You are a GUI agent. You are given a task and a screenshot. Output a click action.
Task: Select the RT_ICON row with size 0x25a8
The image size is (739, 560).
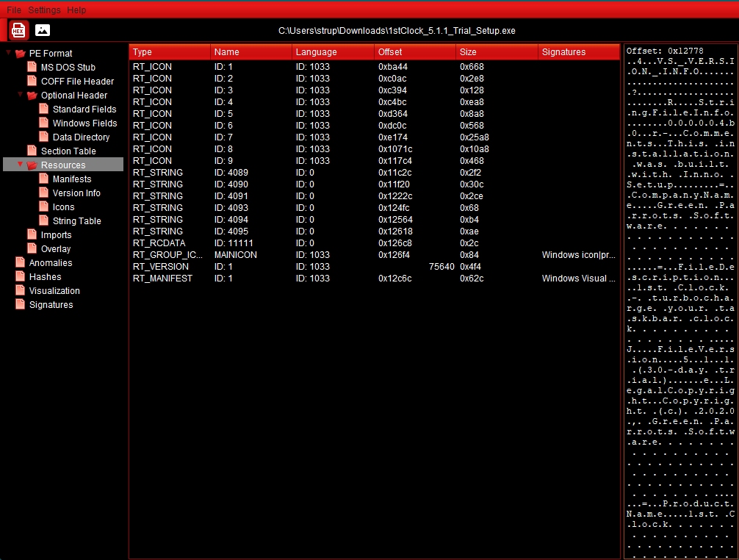pyautogui.click(x=374, y=137)
